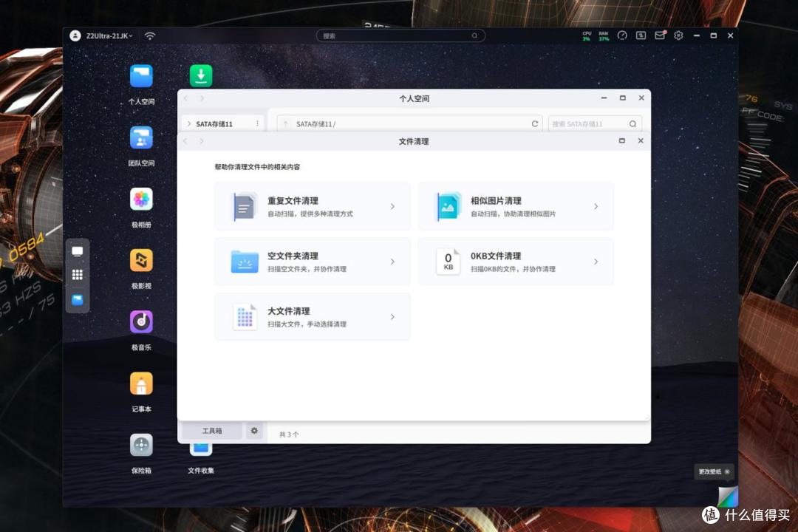The image size is (798, 532).
Task: Close the 文件清理 window
Action: click(641, 140)
